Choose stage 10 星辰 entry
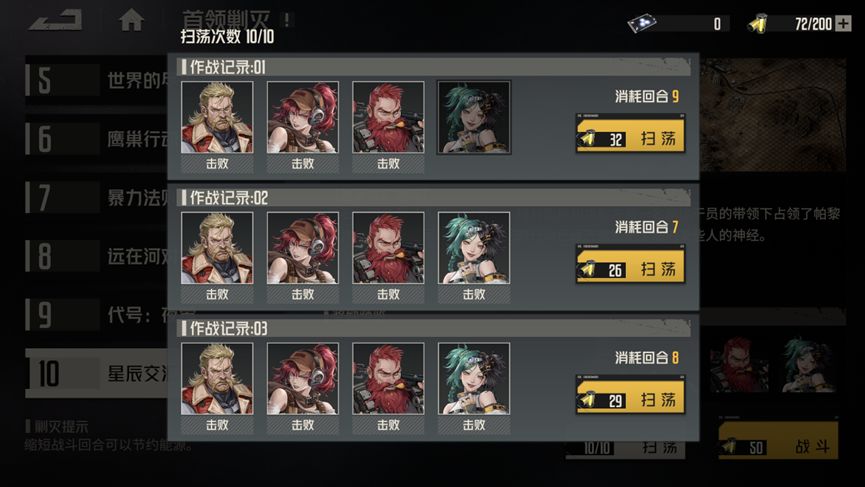The image size is (865, 487). click(x=97, y=373)
